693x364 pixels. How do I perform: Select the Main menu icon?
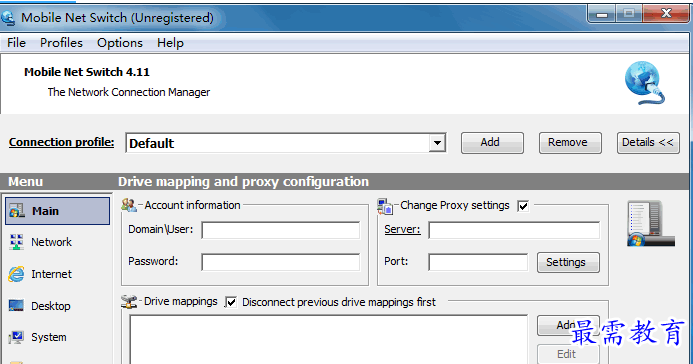pos(17,211)
